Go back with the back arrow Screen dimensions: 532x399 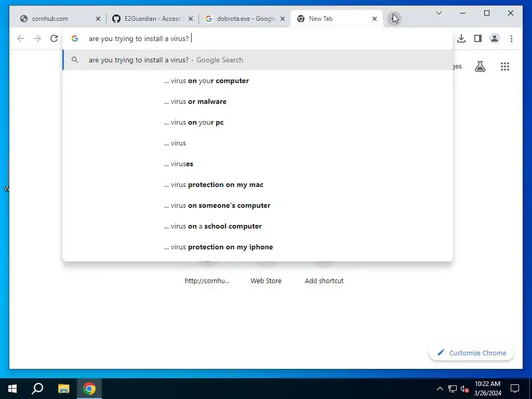pyautogui.click(x=21, y=38)
